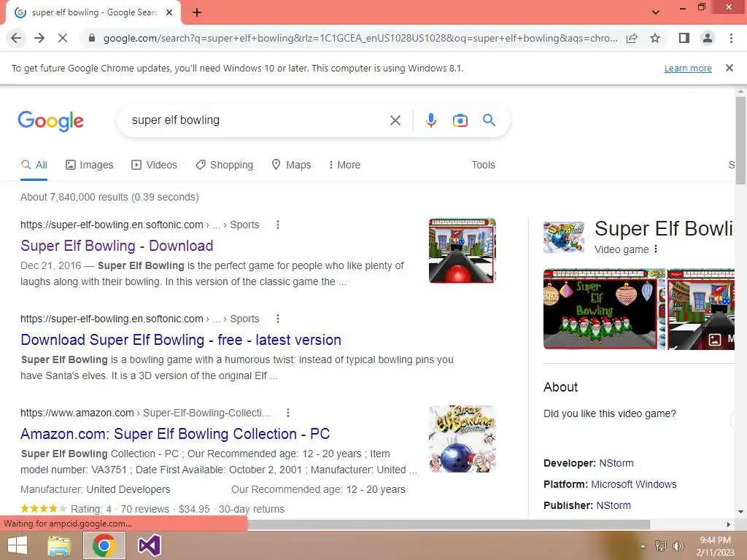The image size is (747, 560).
Task: Go to the Google homepage via the logo
Action: (50, 121)
